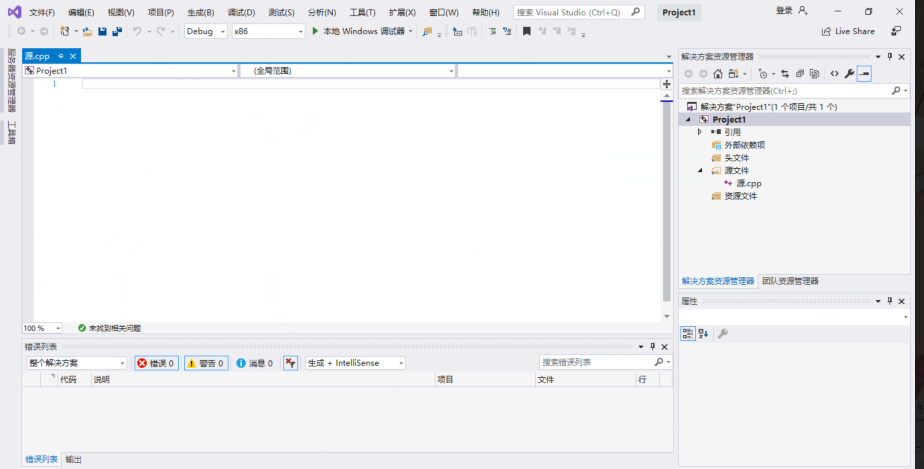Click the Switch Views icon in Solution Explorer
The image size is (924, 469).
click(x=733, y=74)
